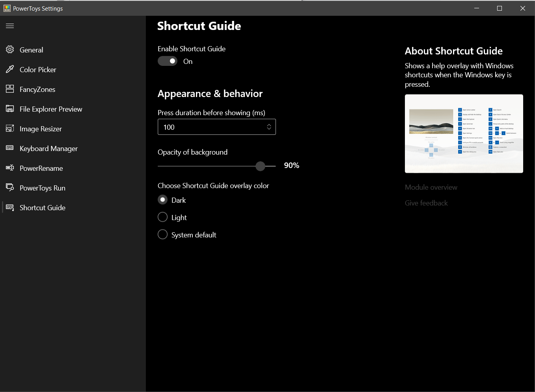The width and height of the screenshot is (535, 392).
Task: Switch to the Shortcut Guide page
Action: coord(42,207)
